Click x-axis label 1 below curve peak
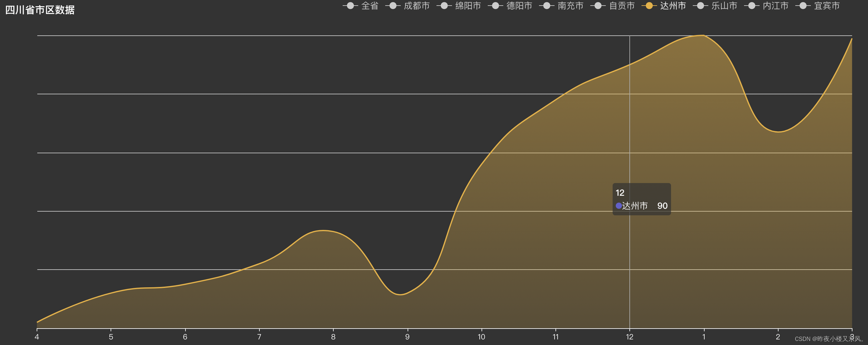Image resolution: width=868 pixels, height=345 pixels. coord(704,337)
